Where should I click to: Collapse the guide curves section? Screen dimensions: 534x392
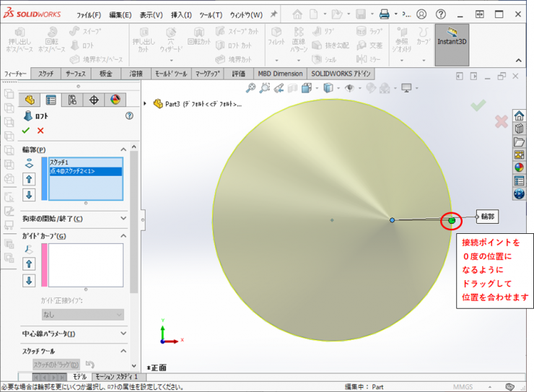[123, 236]
